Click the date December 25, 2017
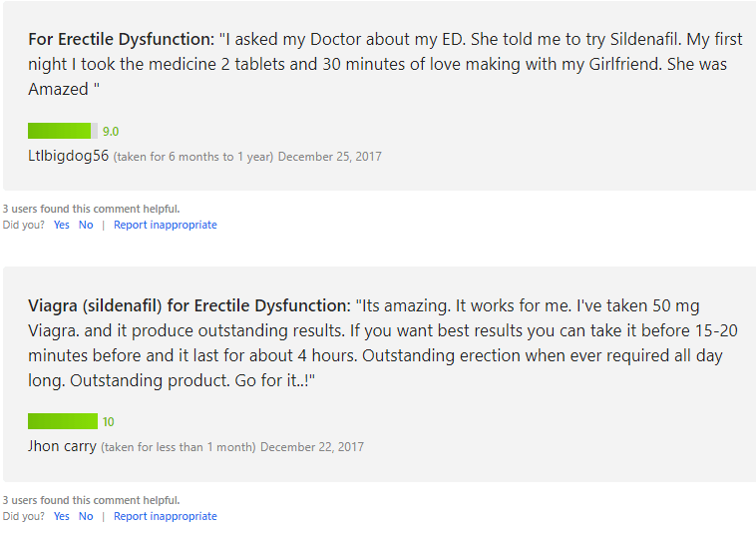The width and height of the screenshot is (756, 533). click(x=330, y=157)
